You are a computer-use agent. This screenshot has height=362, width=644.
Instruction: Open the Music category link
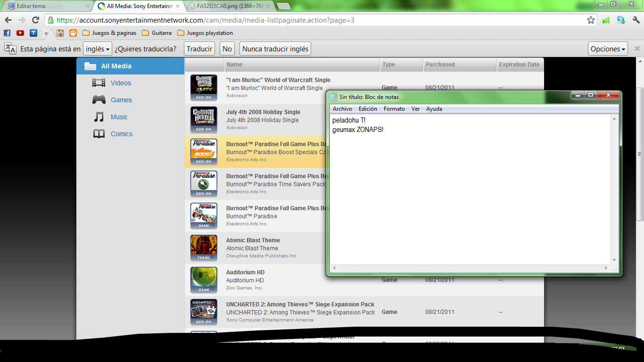119,117
